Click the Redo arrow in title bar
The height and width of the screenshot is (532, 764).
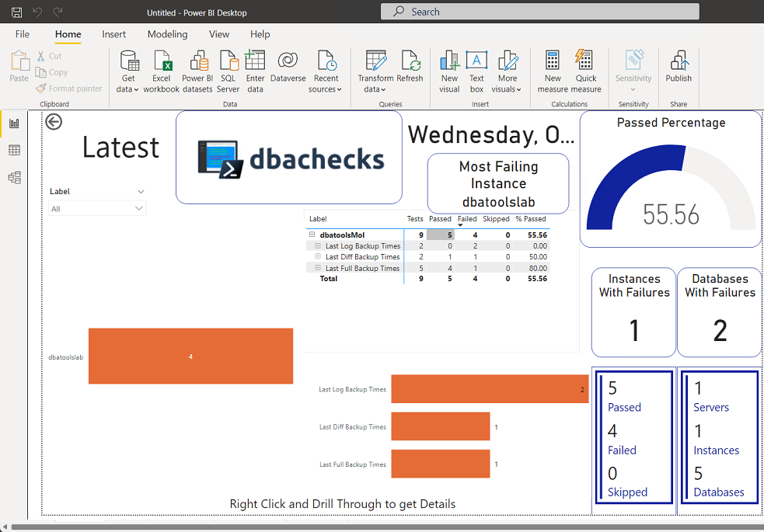tap(58, 12)
